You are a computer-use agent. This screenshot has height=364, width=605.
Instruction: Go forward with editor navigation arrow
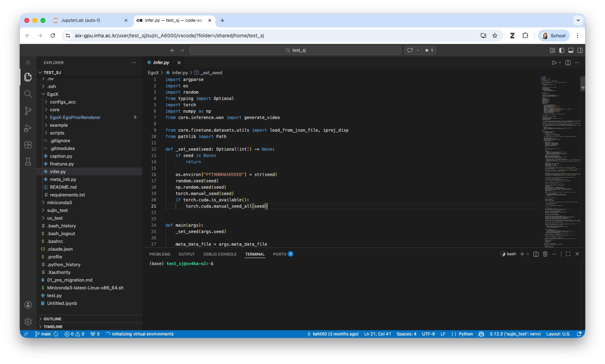coord(182,50)
